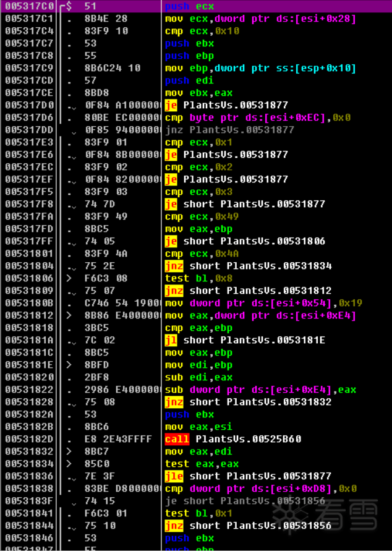Click the 'cmp ecx,0x49' instruction
The width and height of the screenshot is (392, 551).
point(202,216)
